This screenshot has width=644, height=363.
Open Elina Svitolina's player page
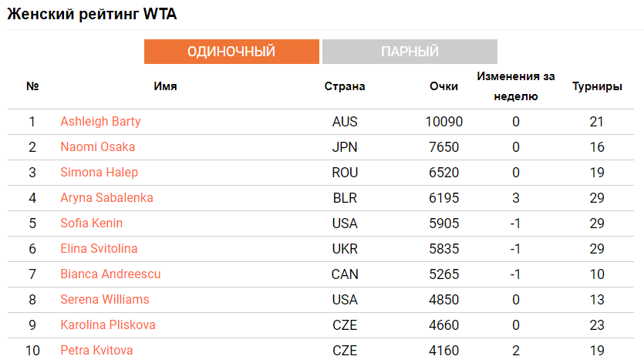coord(99,249)
